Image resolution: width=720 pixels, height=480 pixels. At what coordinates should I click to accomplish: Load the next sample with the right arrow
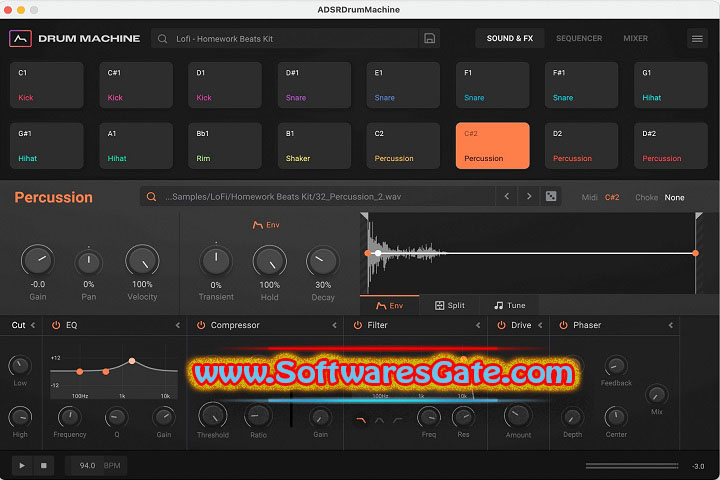click(x=529, y=196)
